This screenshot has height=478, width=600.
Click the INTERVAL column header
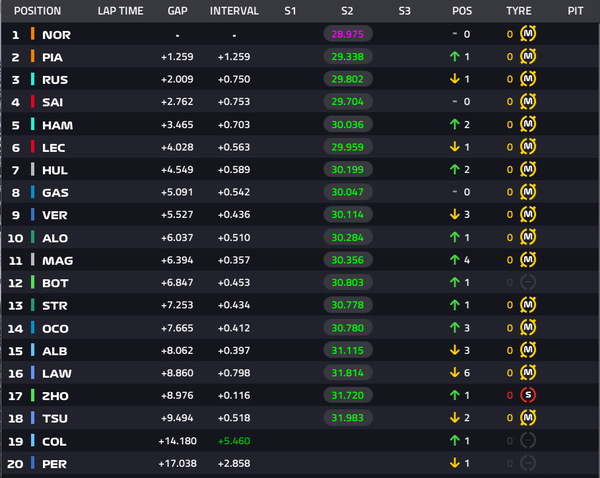[x=234, y=11]
